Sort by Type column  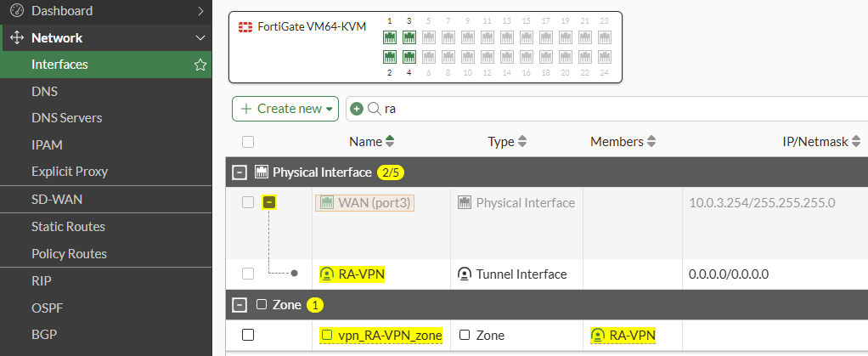pyautogui.click(x=506, y=142)
